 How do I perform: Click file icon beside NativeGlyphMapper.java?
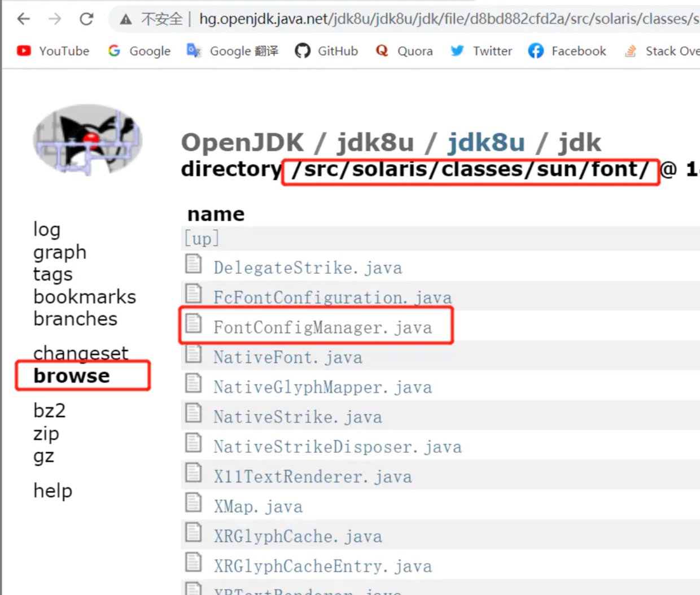[x=194, y=383]
